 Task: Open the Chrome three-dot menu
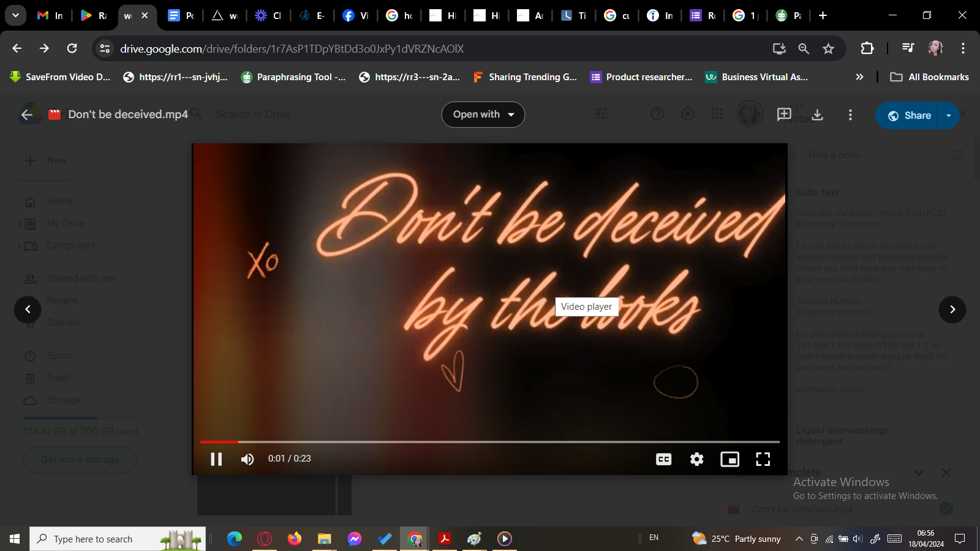coord(963,48)
